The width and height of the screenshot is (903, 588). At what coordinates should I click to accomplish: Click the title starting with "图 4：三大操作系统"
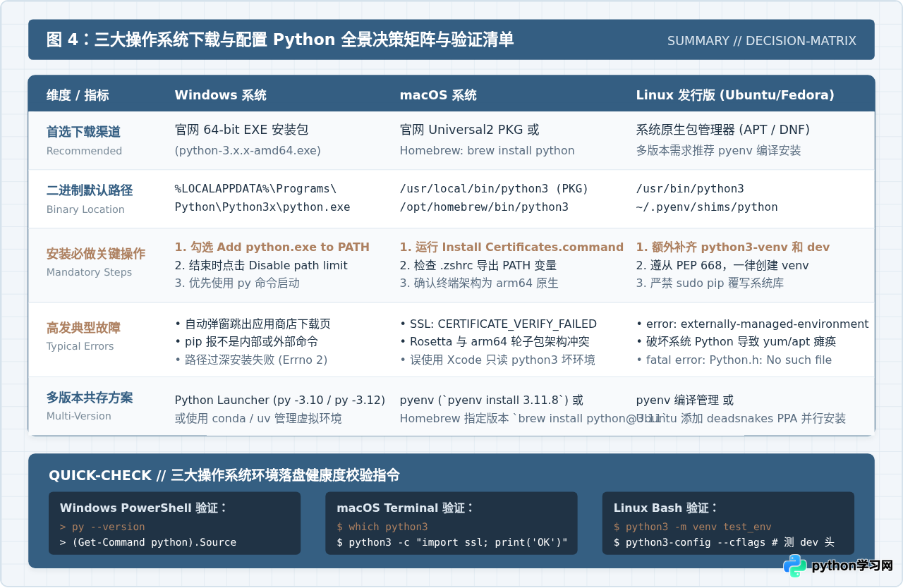coord(280,40)
